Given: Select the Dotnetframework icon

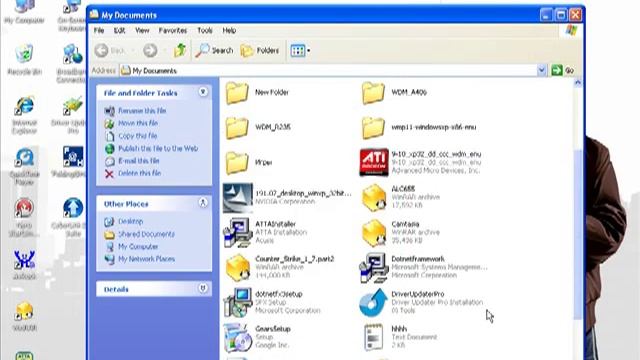Looking at the screenshot, I should [373, 268].
